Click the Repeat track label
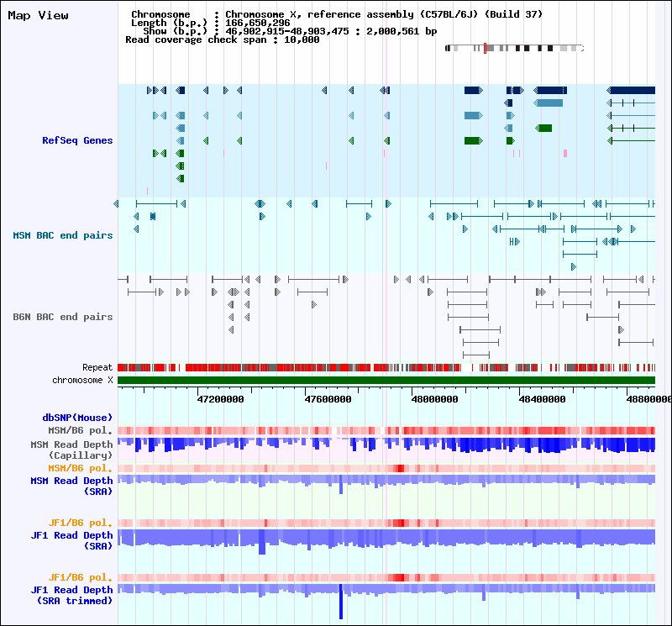Image resolution: width=672 pixels, height=626 pixels. click(x=97, y=367)
